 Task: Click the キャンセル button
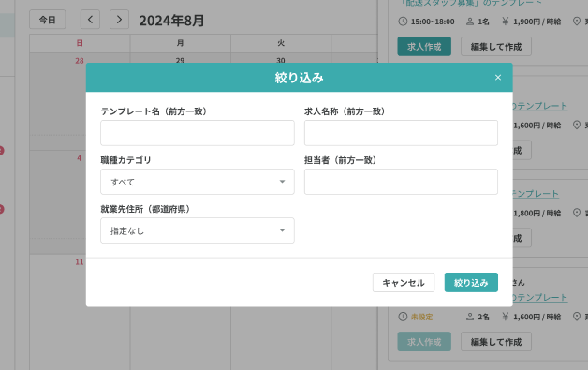click(404, 282)
